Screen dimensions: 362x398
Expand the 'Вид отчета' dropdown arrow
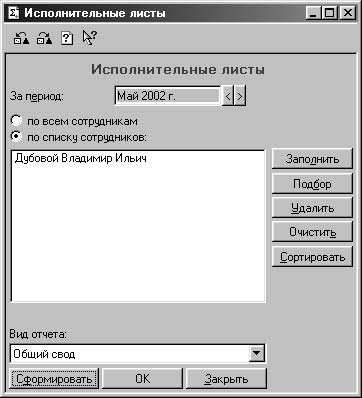[257, 353]
